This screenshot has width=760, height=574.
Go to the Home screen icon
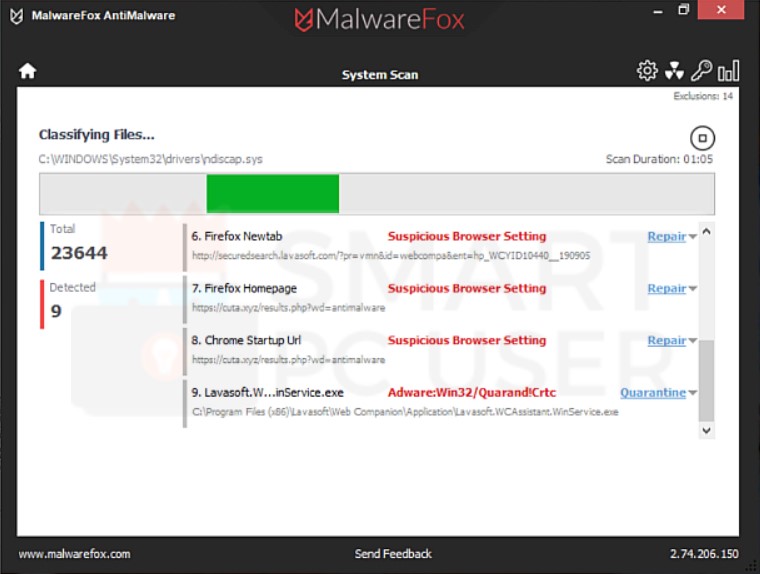point(27,71)
